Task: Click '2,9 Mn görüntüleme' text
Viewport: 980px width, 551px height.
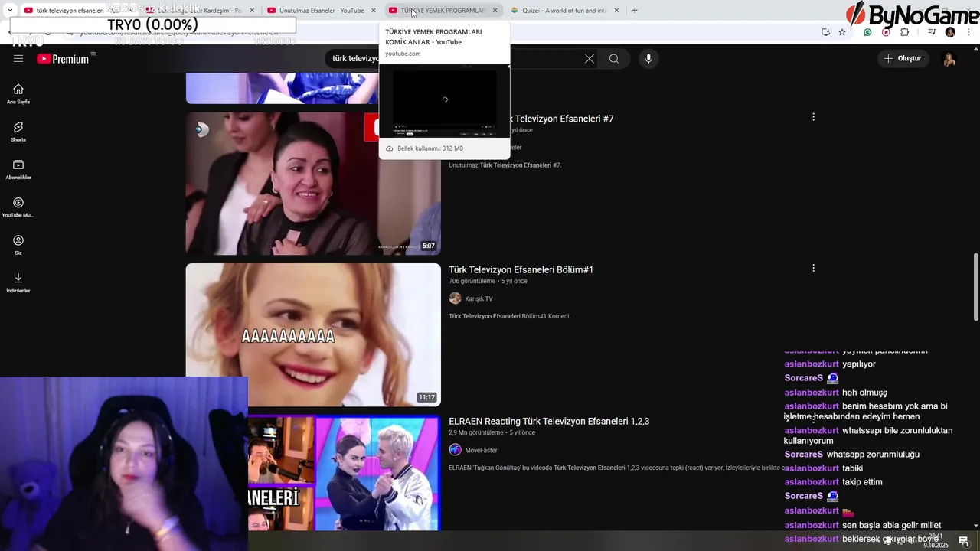Action: [476, 433]
